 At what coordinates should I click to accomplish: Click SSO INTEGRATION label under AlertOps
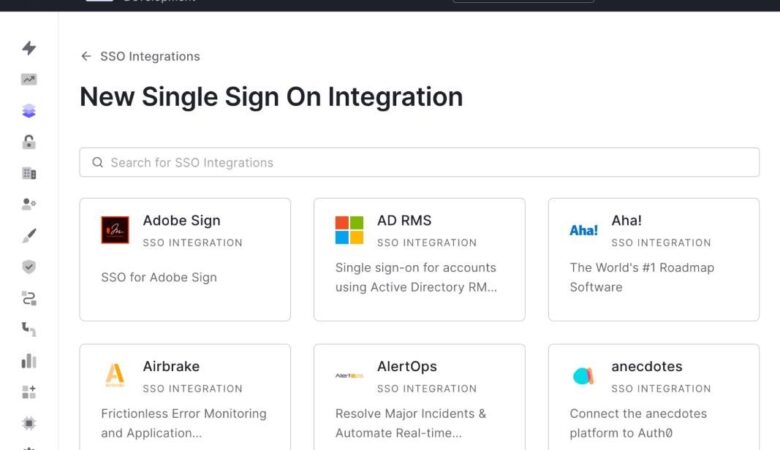(427, 388)
